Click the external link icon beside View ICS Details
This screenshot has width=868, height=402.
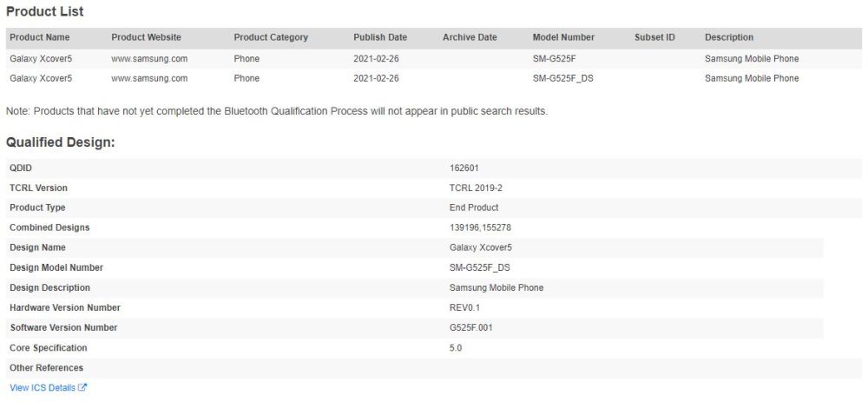point(82,388)
